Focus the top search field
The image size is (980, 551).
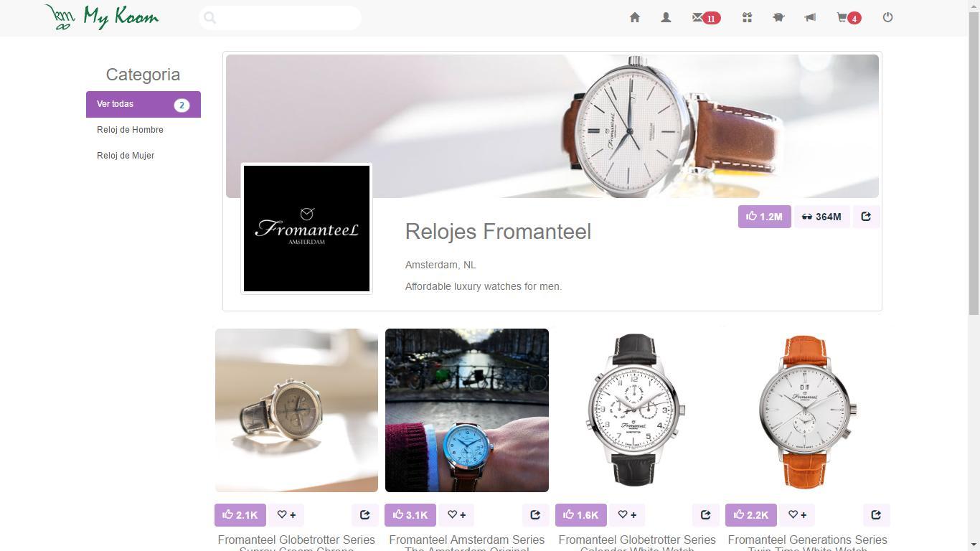coord(280,18)
